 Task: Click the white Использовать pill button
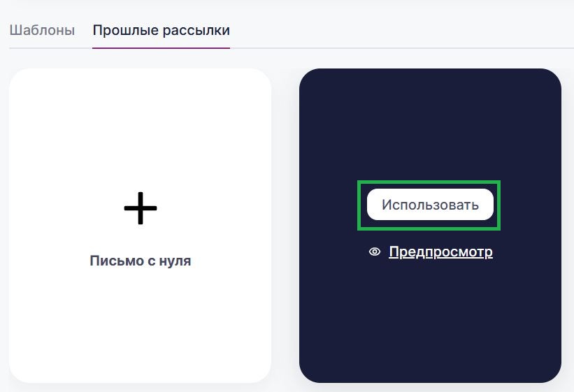tap(430, 205)
